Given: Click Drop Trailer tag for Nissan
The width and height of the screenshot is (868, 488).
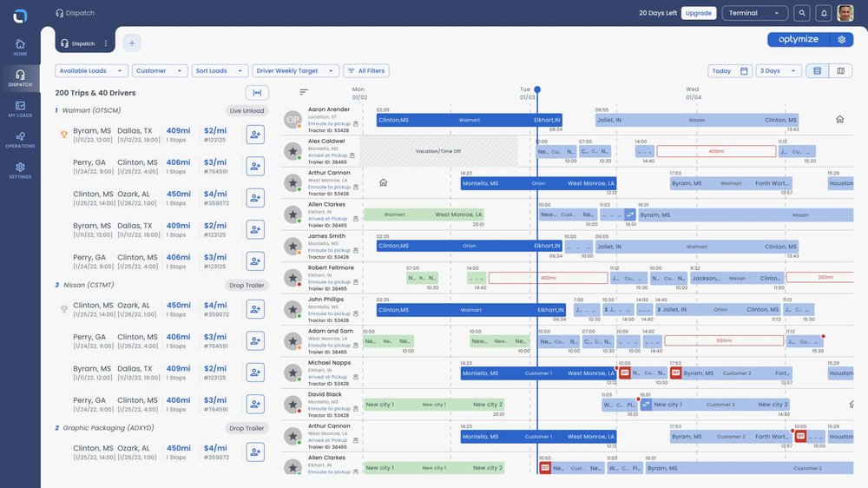Looking at the screenshot, I should click(247, 286).
